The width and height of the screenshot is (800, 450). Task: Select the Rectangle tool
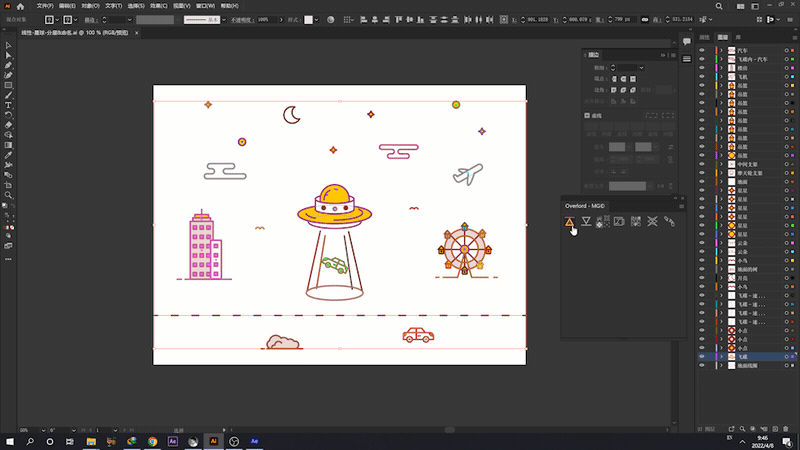8,85
